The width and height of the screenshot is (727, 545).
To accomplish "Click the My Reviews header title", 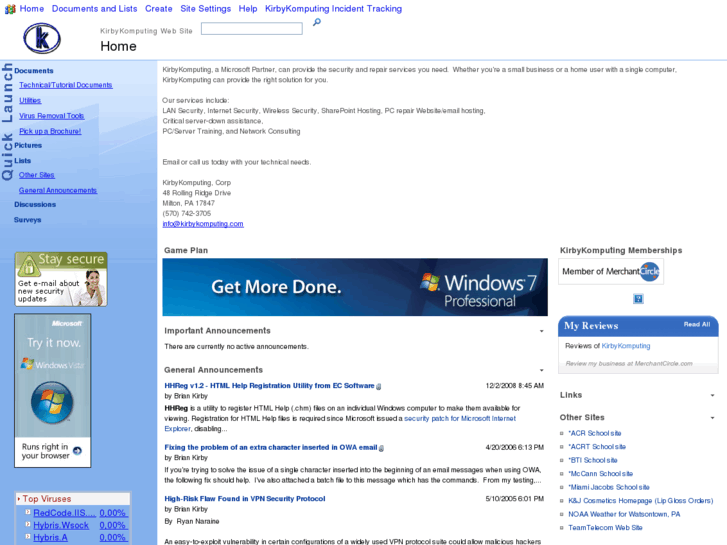I will tap(591, 326).
